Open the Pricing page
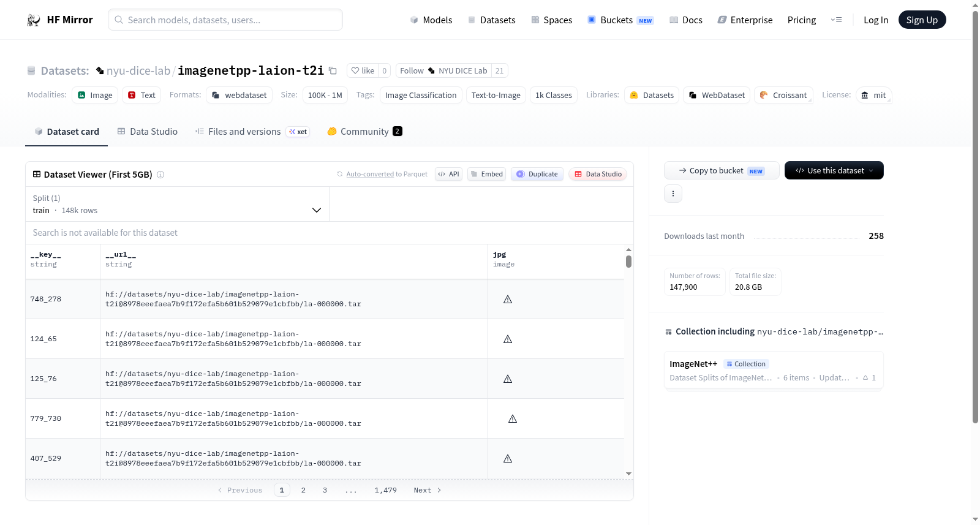Viewport: 980px width, 525px height. coord(802,20)
